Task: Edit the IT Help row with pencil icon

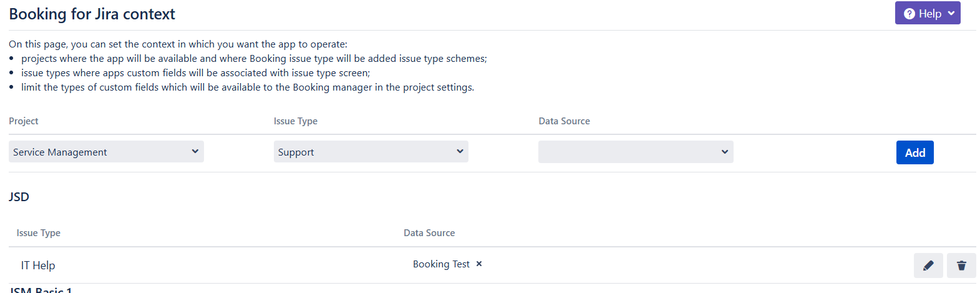Action: (928, 266)
